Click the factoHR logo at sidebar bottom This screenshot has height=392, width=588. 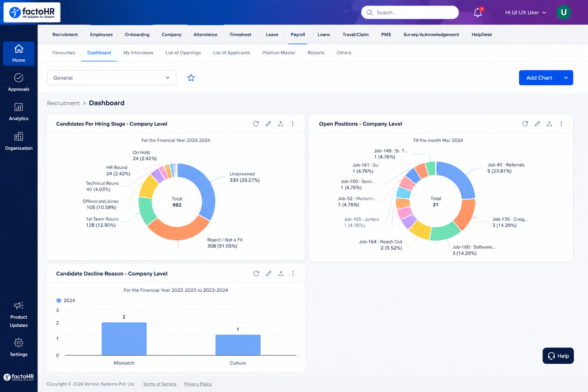coord(19,377)
